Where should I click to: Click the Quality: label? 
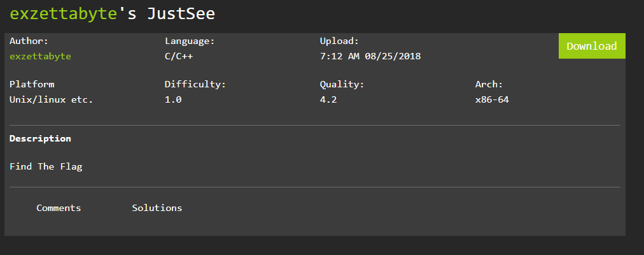point(342,84)
